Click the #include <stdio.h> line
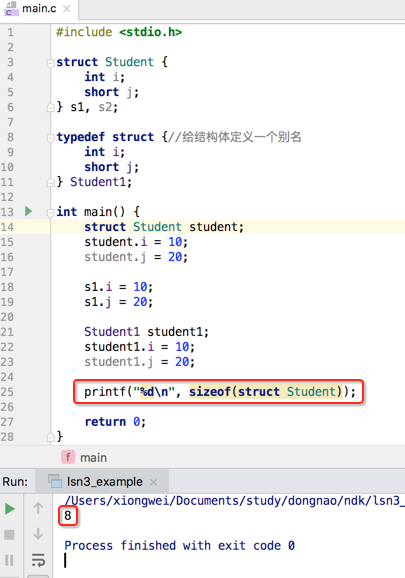 coord(119,32)
